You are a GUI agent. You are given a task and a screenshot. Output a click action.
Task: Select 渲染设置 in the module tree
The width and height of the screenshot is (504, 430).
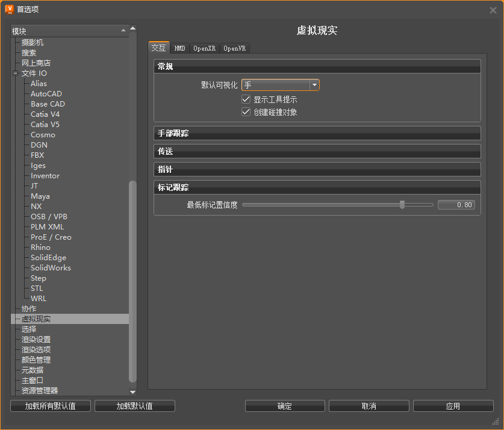pos(36,340)
